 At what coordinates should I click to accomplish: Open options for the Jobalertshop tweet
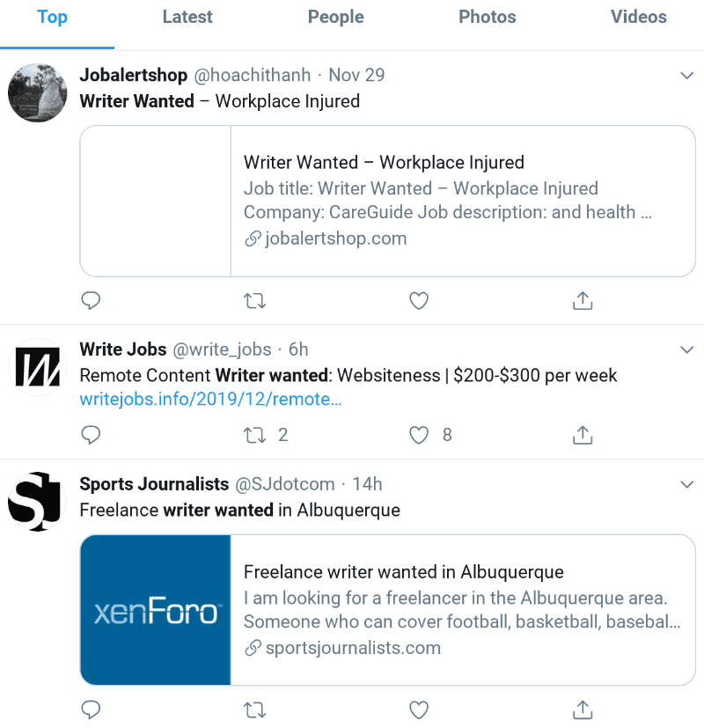coord(687,77)
